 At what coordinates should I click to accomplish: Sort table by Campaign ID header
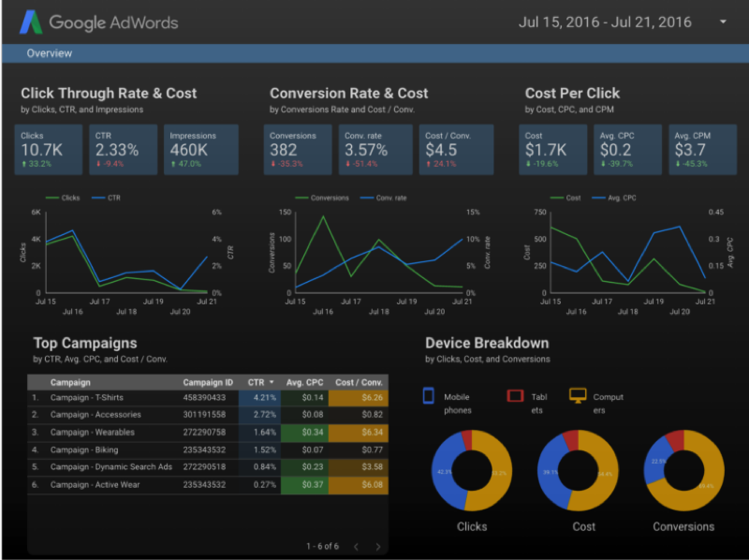coord(208,382)
